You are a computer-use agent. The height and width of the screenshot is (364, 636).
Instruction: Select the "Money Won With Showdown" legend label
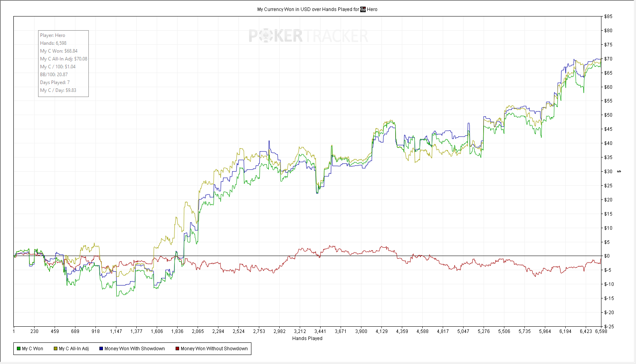click(135, 349)
